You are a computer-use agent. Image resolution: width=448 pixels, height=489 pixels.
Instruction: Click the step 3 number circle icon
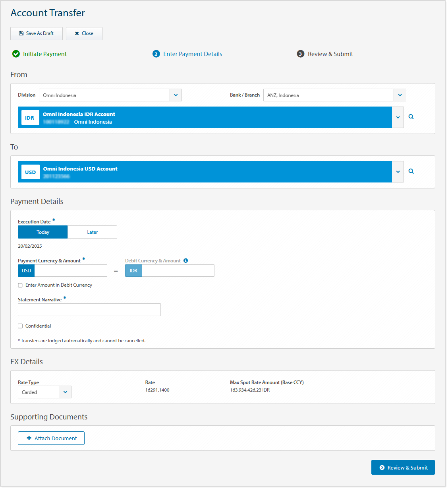pyautogui.click(x=300, y=54)
